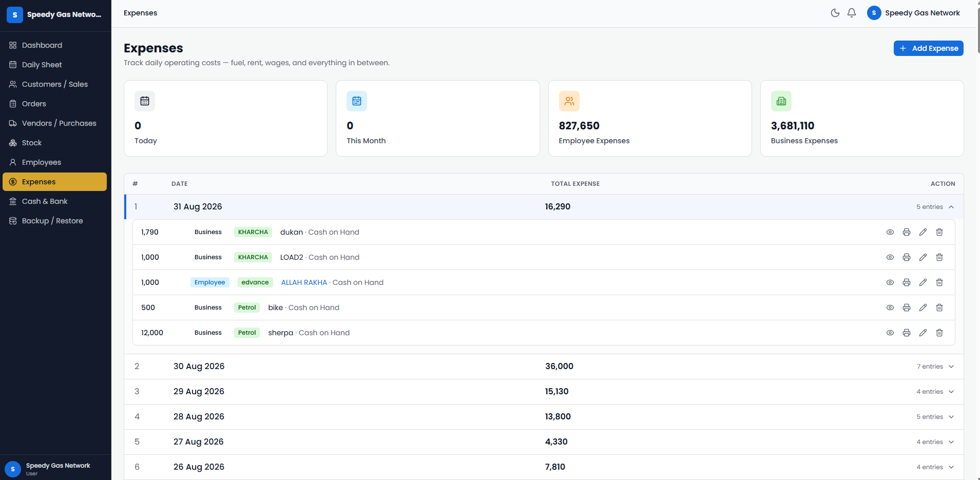The height and width of the screenshot is (480, 980).
Task: View the sherpa petrol entry
Action: (890, 333)
